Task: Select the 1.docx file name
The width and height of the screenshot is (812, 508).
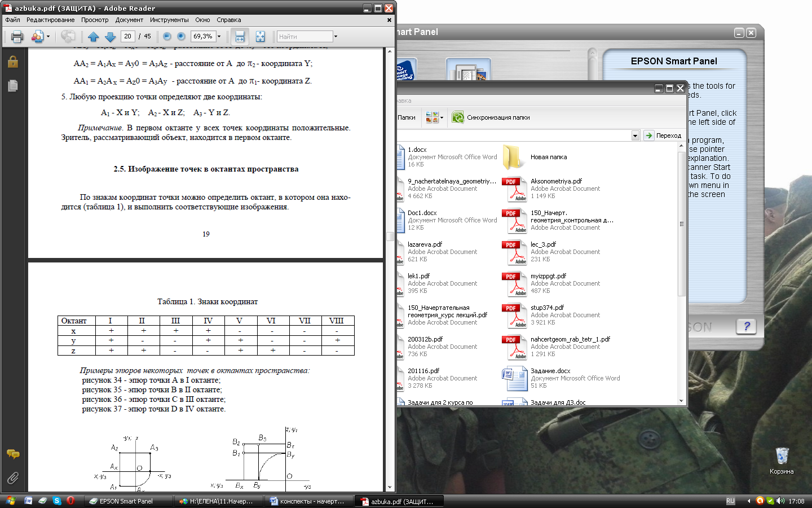Action: [417, 150]
